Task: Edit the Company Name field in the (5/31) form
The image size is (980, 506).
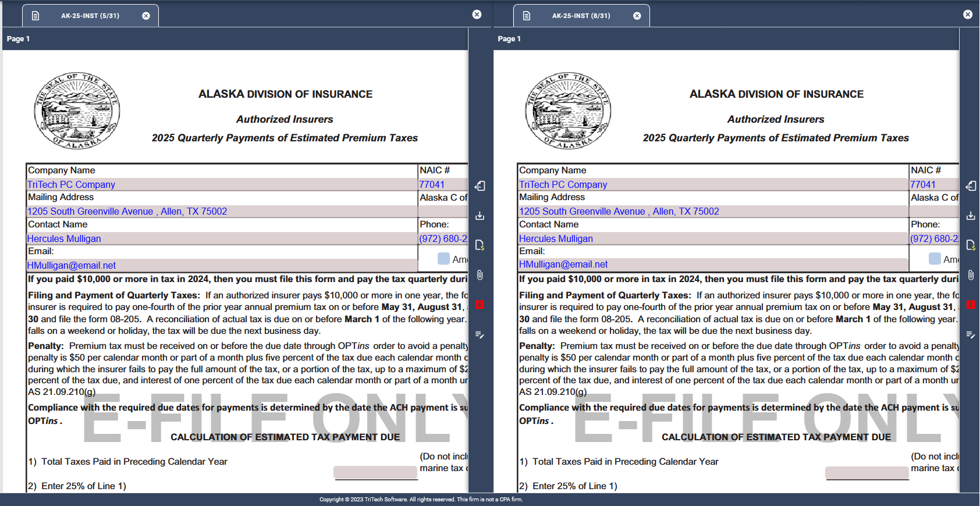Action: [x=222, y=184]
